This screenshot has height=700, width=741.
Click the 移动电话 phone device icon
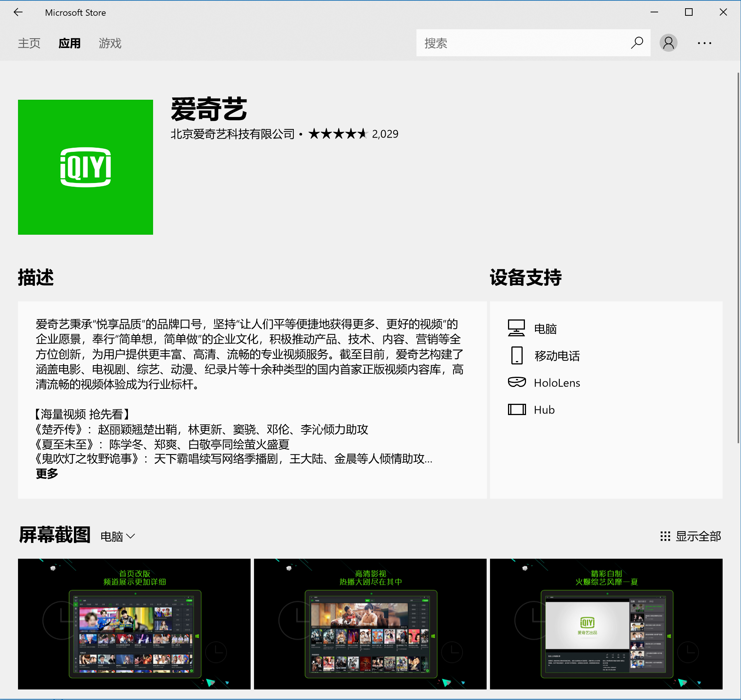[517, 355]
